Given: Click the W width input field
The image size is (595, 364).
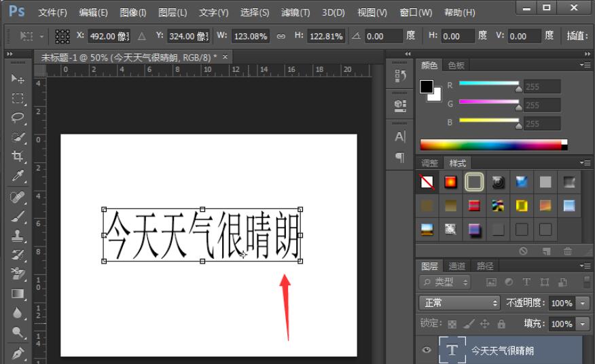Looking at the screenshot, I should coord(250,36).
